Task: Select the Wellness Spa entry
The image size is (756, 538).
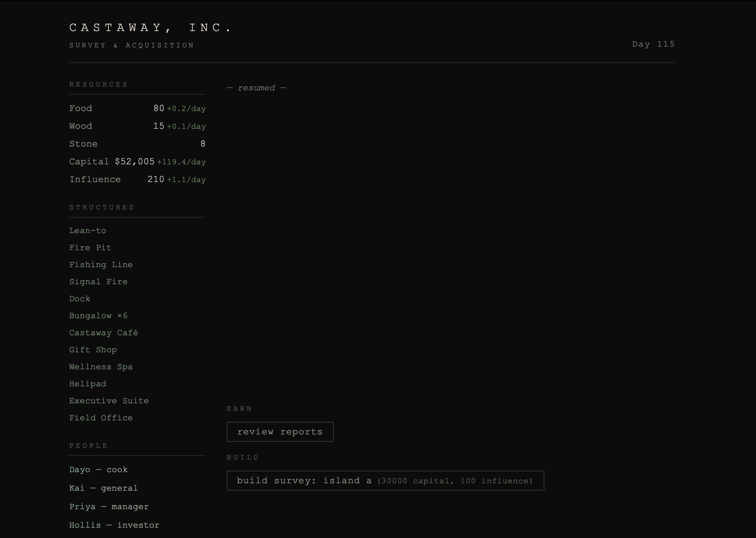Action: click(101, 367)
